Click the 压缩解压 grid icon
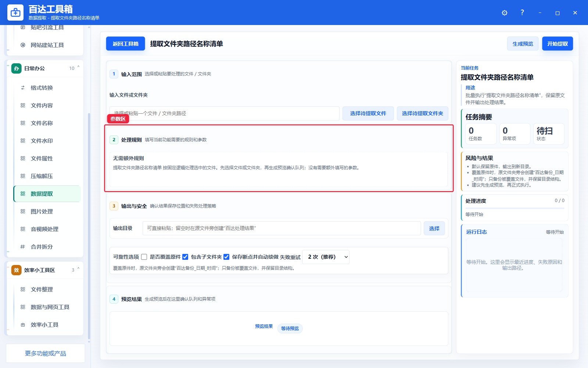This screenshot has width=588, height=368. pyautogui.click(x=23, y=176)
